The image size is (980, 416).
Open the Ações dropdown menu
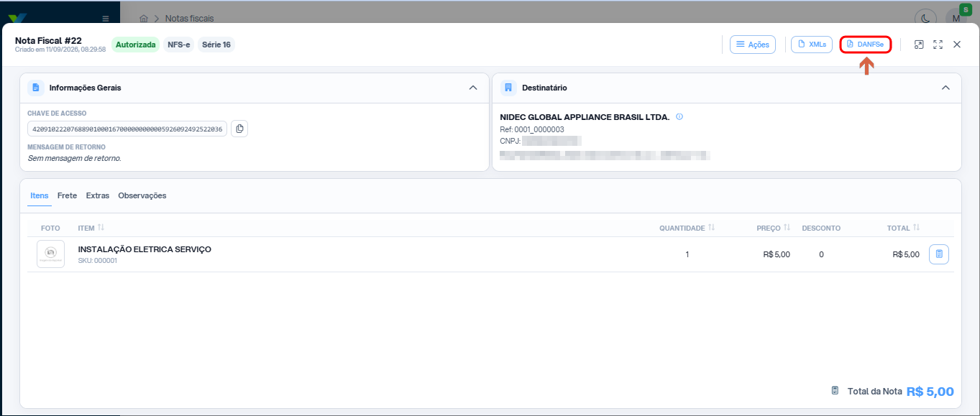pos(753,45)
